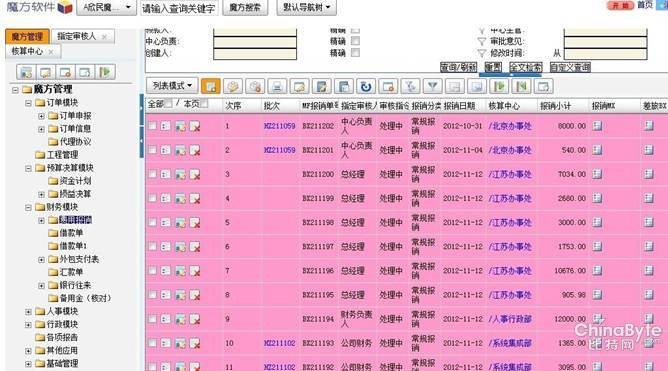Click the printer icon in list toolbar
668x371 pixels.
point(277,86)
